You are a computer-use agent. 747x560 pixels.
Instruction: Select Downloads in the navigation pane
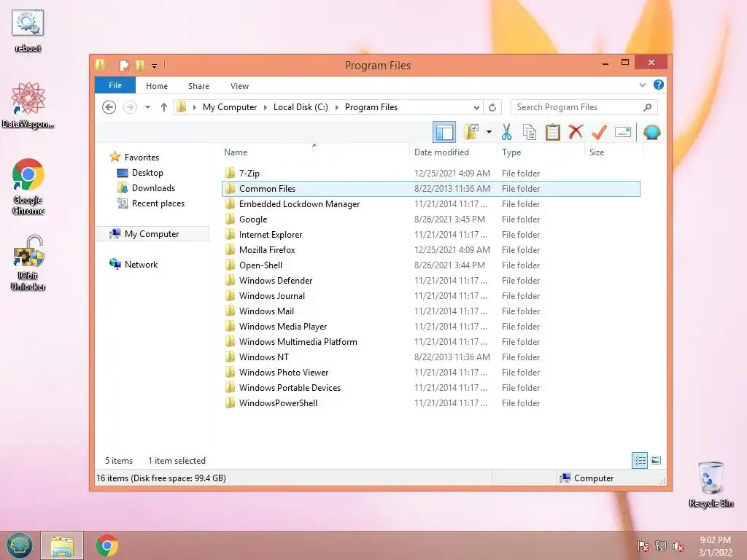(153, 187)
